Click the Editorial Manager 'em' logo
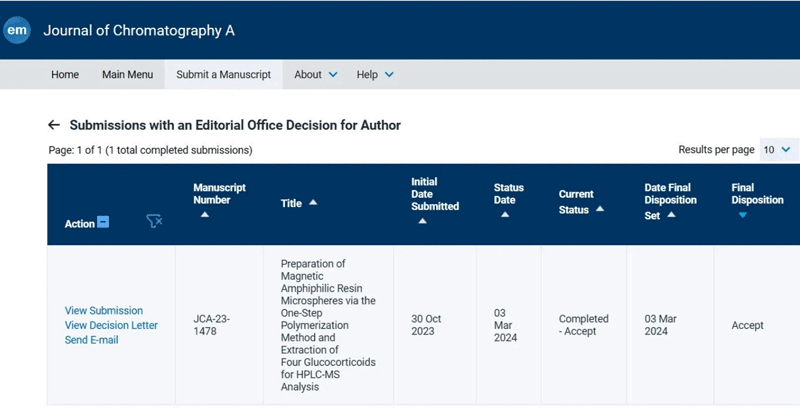 [x=17, y=30]
